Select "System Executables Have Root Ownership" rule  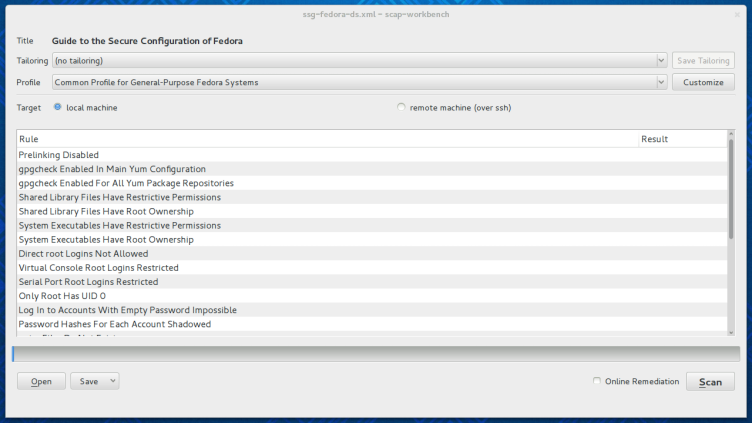[x=372, y=239]
